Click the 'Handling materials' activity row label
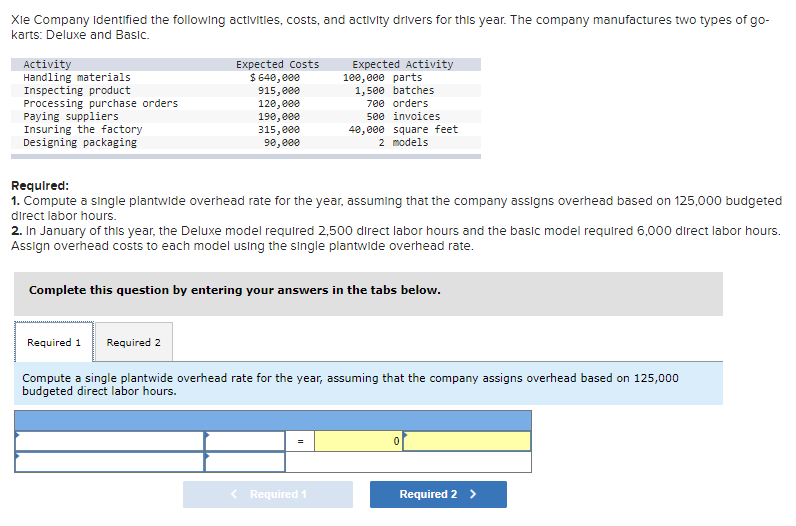This screenshot has width=796, height=526. [x=77, y=78]
